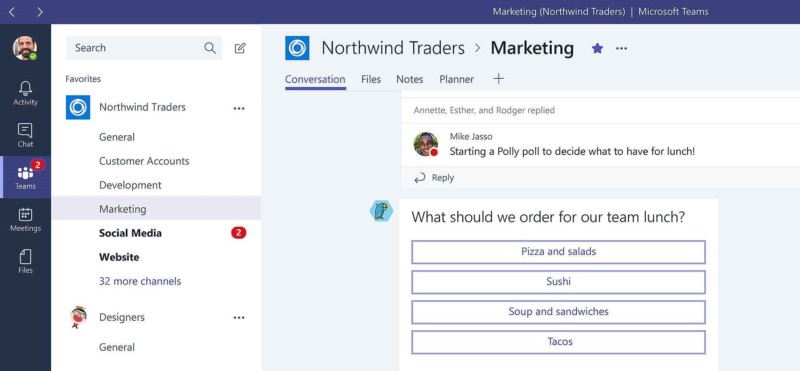Open your profile avatar menu
The image size is (800, 371).
tap(25, 48)
